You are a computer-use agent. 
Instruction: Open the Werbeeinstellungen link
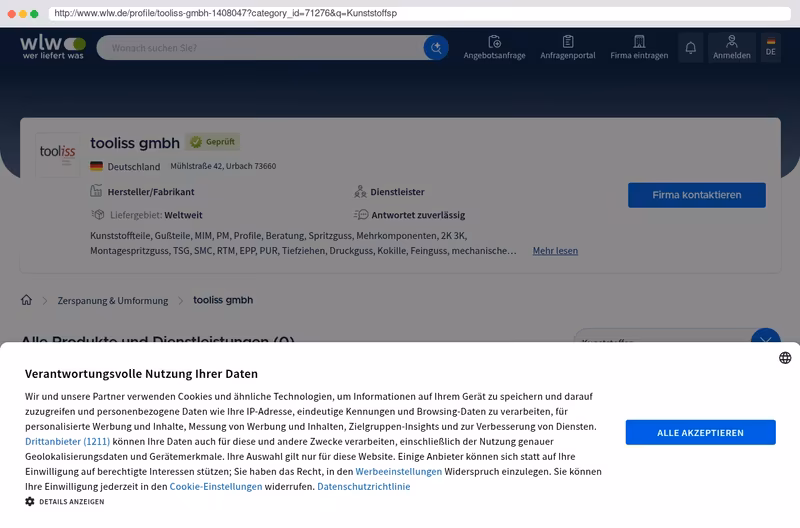[x=398, y=471]
